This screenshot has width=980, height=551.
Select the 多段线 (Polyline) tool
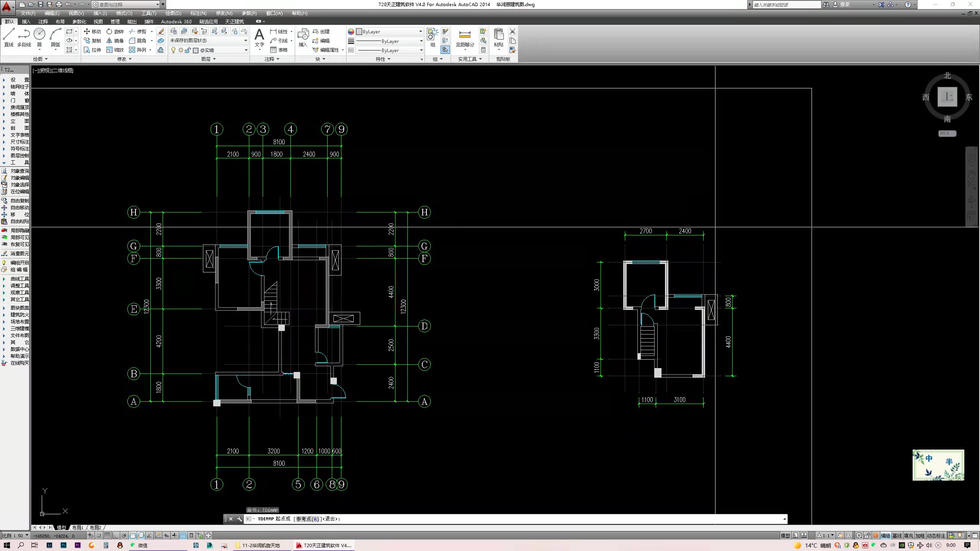(24, 37)
